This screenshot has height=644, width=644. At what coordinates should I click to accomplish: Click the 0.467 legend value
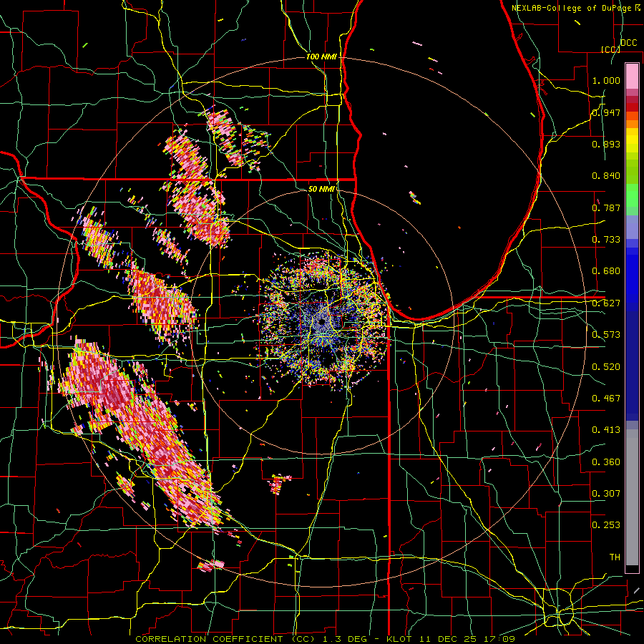click(x=606, y=399)
